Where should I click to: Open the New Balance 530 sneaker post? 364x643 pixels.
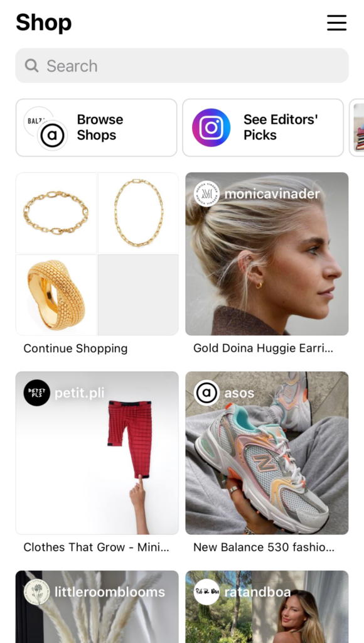point(267,453)
